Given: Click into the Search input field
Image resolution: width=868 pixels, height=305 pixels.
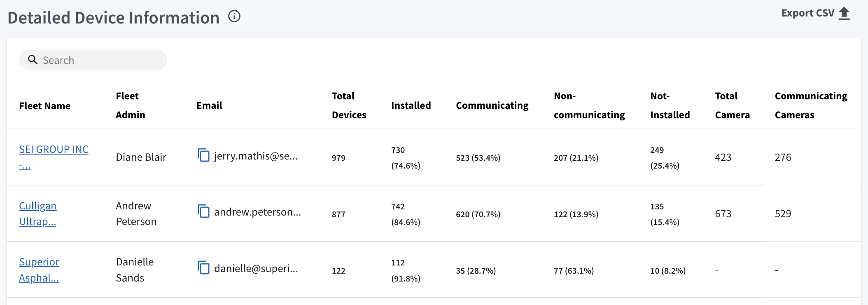Looking at the screenshot, I should (x=93, y=60).
